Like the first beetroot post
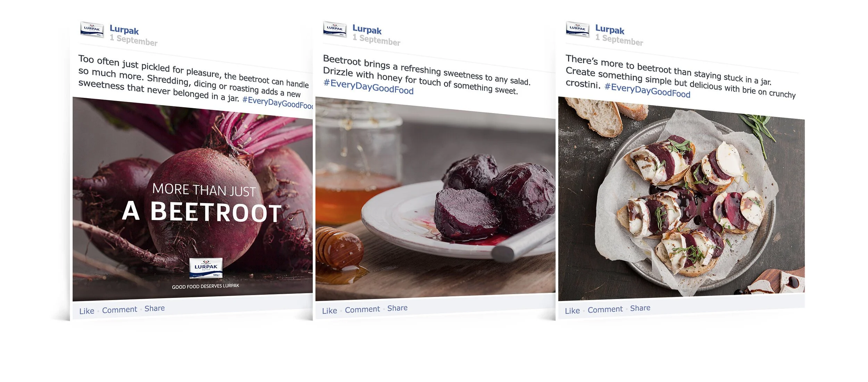The width and height of the screenshot is (868, 382). (x=87, y=311)
